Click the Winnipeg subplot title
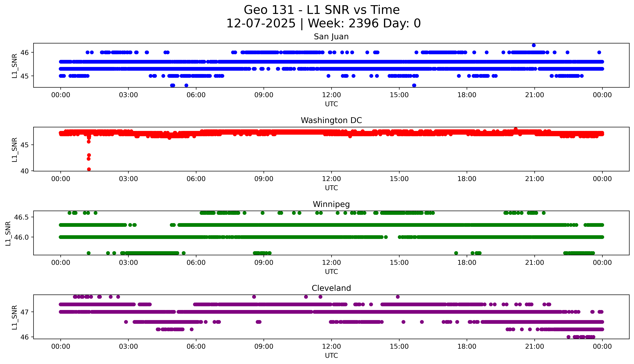 (331, 204)
